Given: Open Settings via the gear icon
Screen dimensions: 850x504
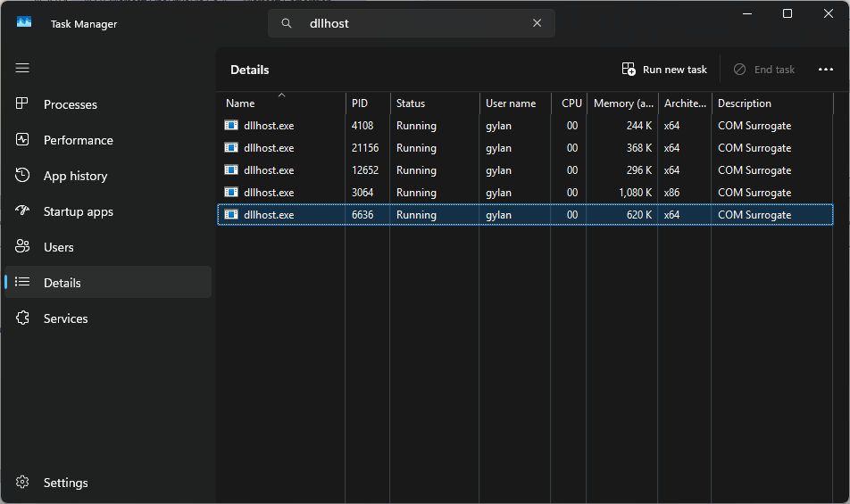Looking at the screenshot, I should coord(23,483).
